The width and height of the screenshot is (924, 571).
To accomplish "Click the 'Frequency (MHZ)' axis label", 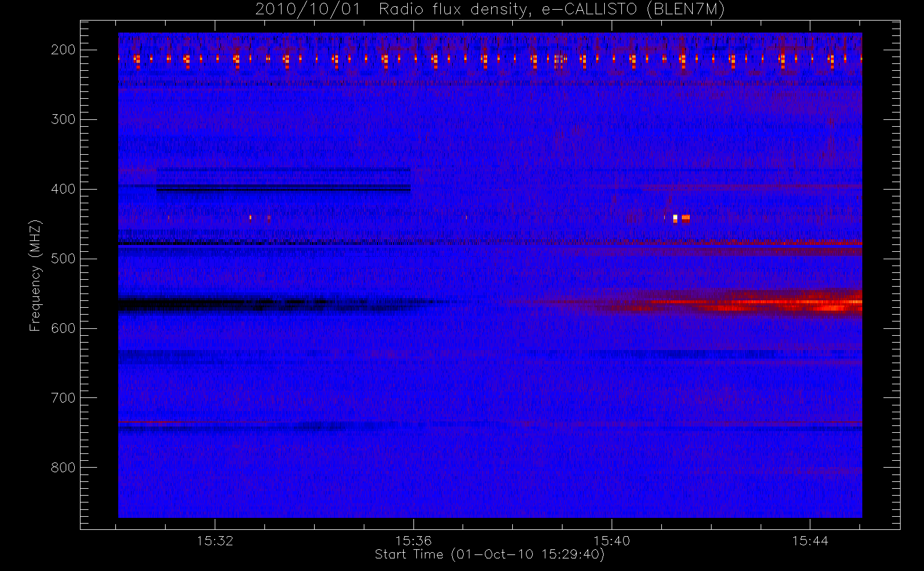I will tap(35, 275).
